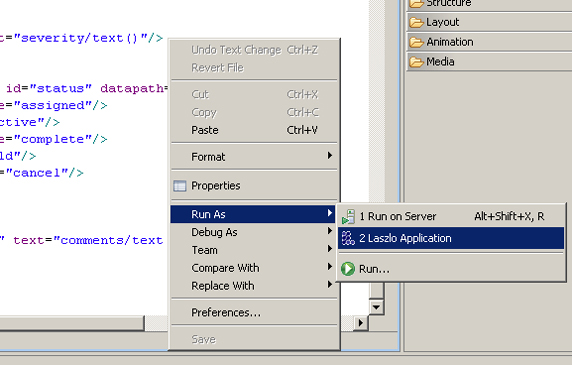Open the Structure folder icon
Viewport: 572px width, 365px height.
point(416,4)
